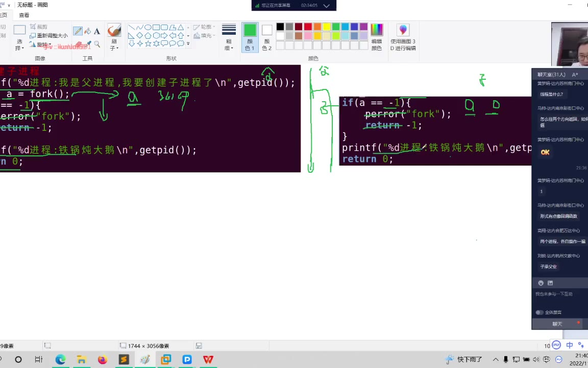Image resolution: width=588 pixels, height=368 pixels.
Task: Select the Pencil tool
Action: coord(78,31)
